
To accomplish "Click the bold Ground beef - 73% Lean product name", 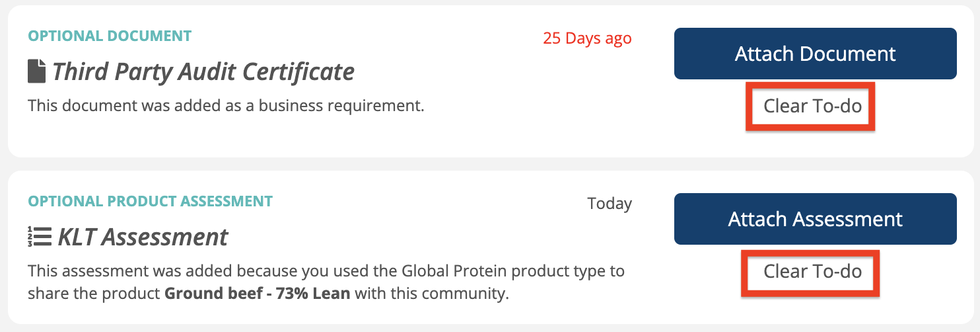I will click(257, 293).
